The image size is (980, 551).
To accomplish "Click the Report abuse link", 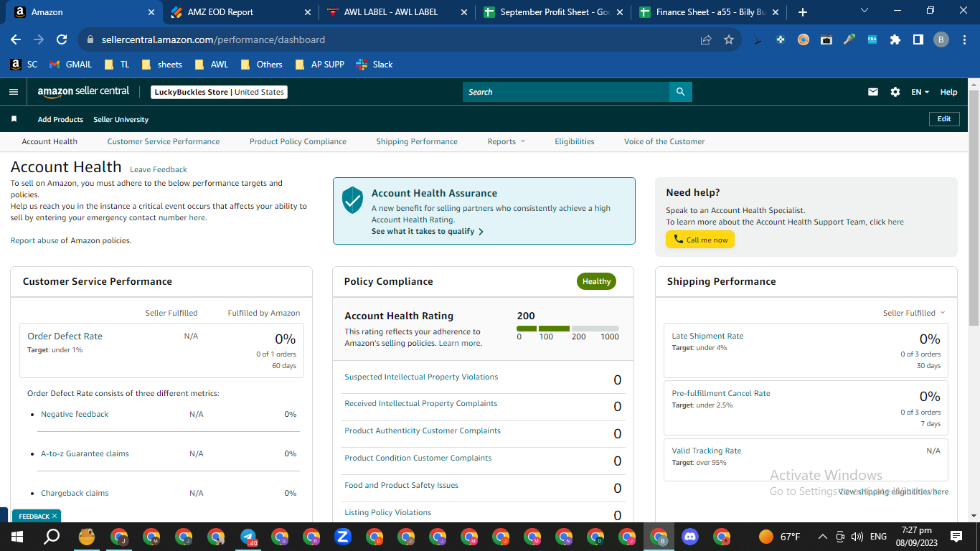I will tap(34, 240).
